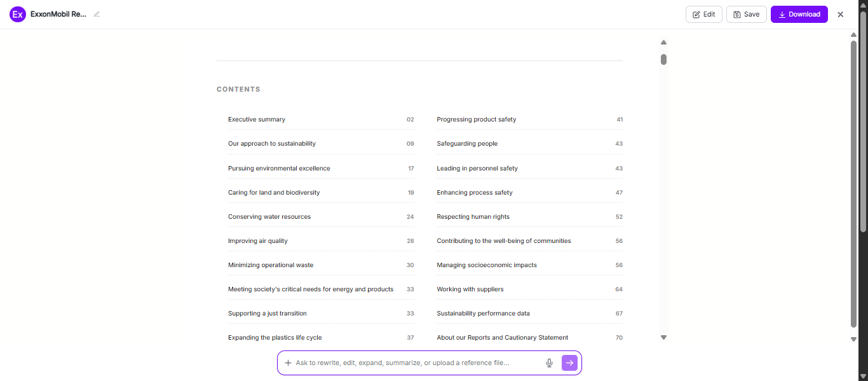
Task: Click 'Our approach to sustainability' entry
Action: [272, 144]
